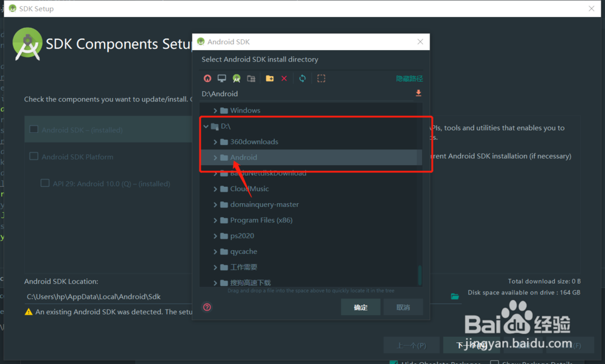Toggle show hidden files dashed-square icon
Viewport: 605px width, 364px height.
pos(321,78)
